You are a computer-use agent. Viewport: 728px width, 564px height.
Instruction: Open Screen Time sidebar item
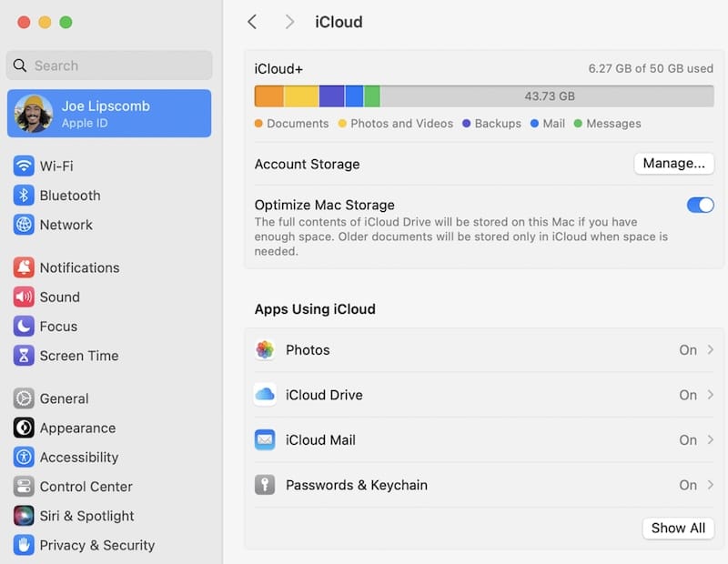109,356
